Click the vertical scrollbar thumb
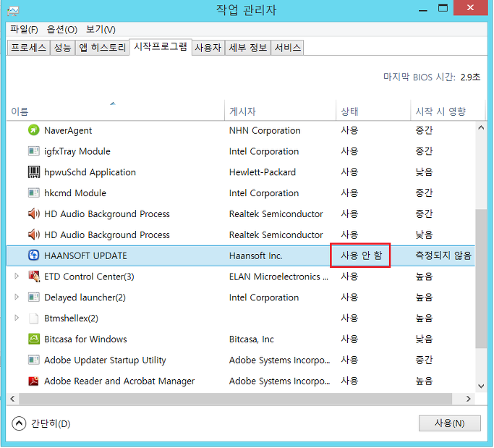The height and width of the screenshot is (448, 494). (x=481, y=279)
